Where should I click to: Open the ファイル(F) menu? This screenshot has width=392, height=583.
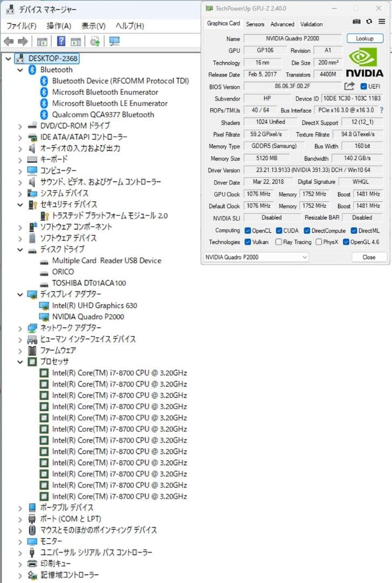pyautogui.click(x=22, y=26)
